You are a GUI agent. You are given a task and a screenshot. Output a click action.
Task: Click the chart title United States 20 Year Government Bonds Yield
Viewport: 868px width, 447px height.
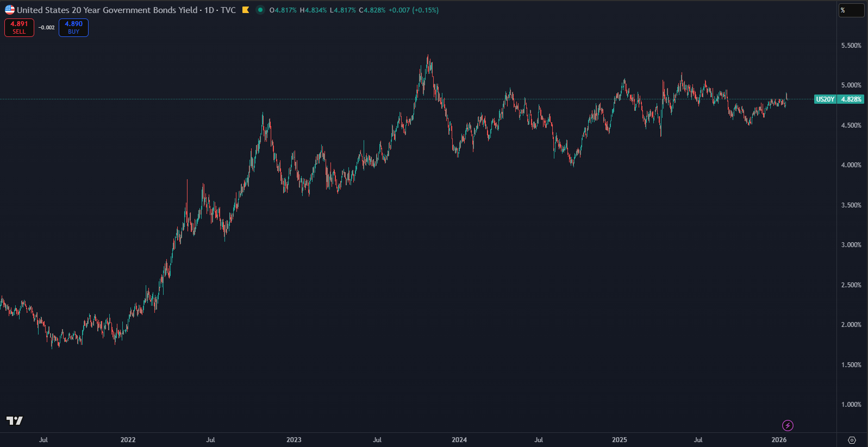click(107, 10)
